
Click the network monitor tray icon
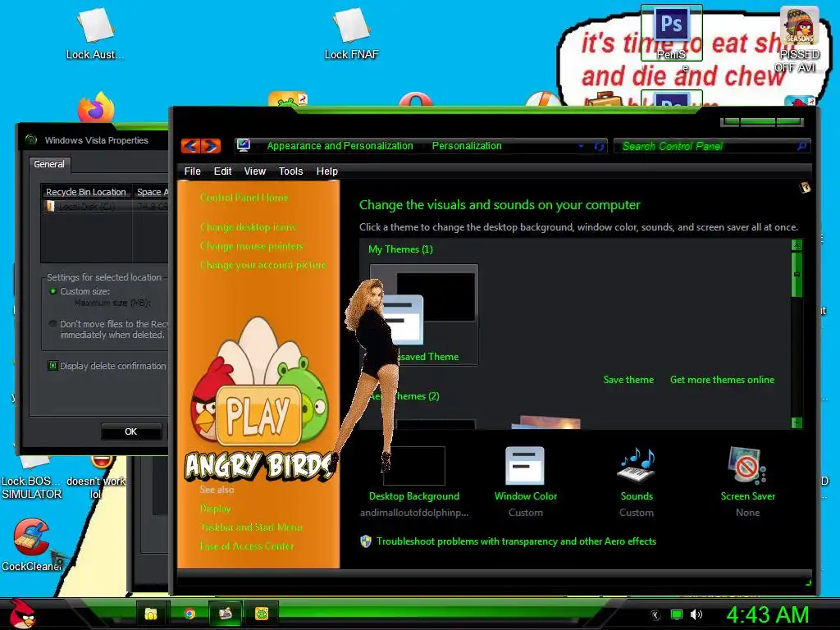pos(677,614)
